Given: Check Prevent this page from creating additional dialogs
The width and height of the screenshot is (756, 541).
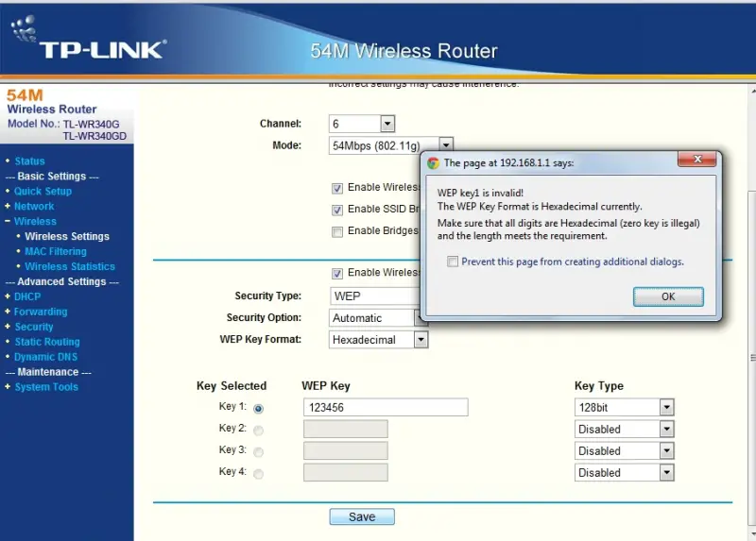Looking at the screenshot, I should pyautogui.click(x=453, y=262).
